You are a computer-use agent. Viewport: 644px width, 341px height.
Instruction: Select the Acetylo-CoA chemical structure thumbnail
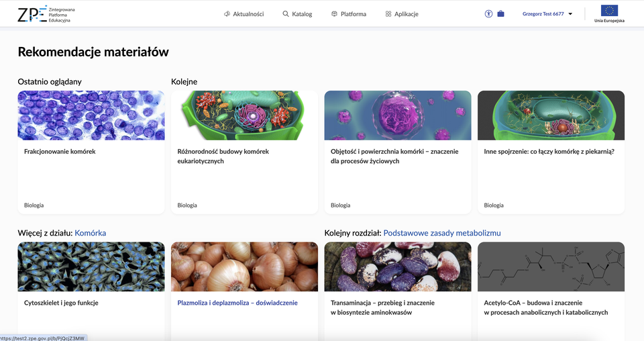(x=551, y=266)
